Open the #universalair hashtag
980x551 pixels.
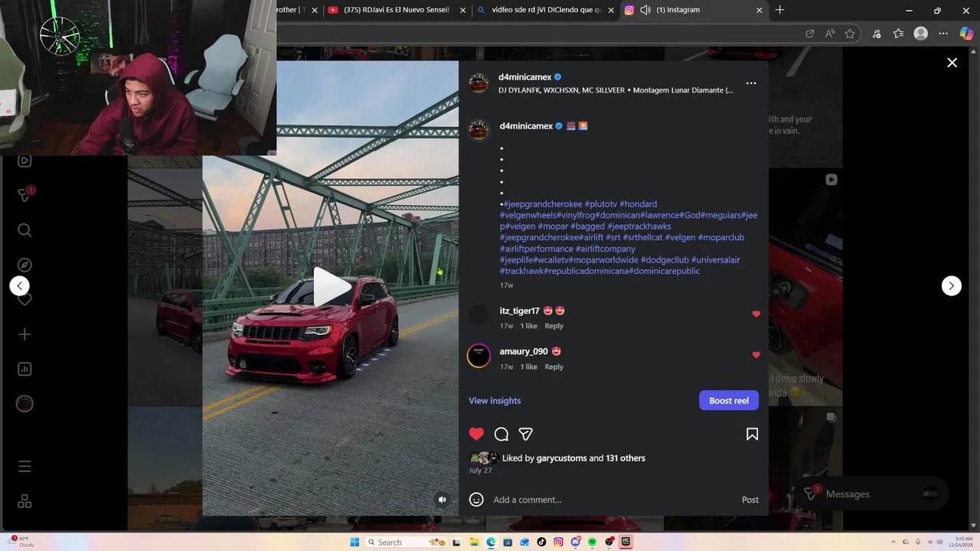pos(716,260)
